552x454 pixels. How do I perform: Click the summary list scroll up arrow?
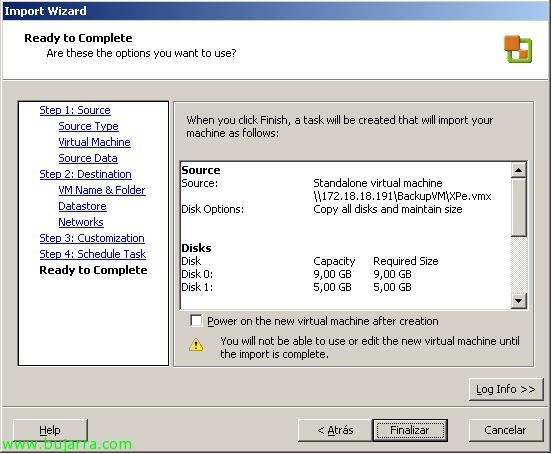tap(518, 170)
